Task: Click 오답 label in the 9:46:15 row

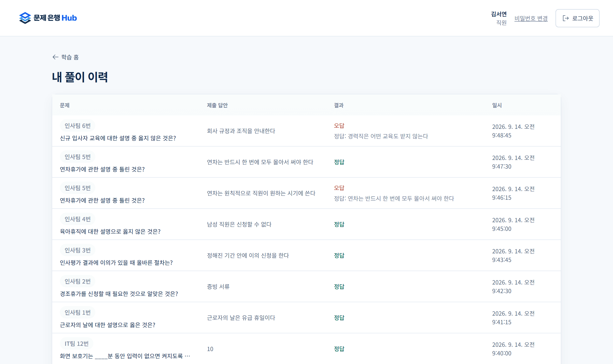Action: point(339,188)
